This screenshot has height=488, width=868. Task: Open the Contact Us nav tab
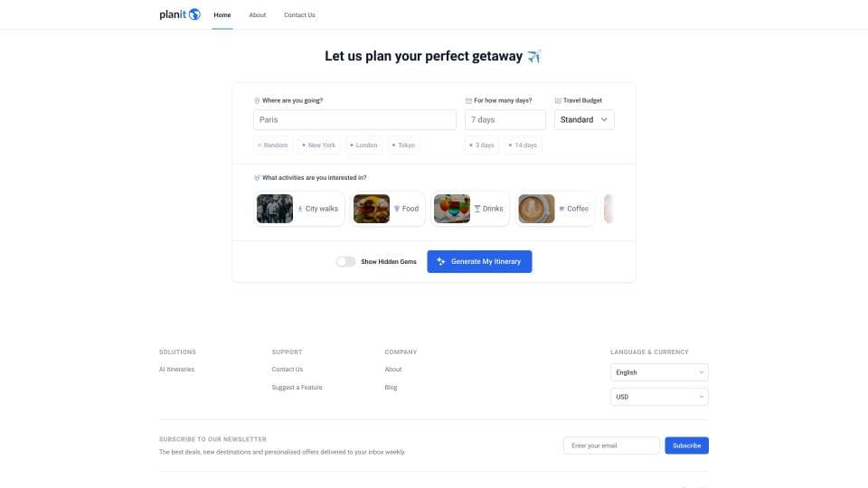click(299, 15)
